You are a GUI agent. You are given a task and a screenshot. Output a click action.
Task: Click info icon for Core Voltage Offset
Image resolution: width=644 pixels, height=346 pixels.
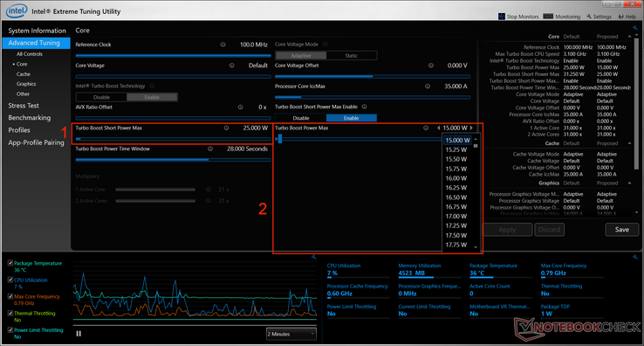point(431,66)
